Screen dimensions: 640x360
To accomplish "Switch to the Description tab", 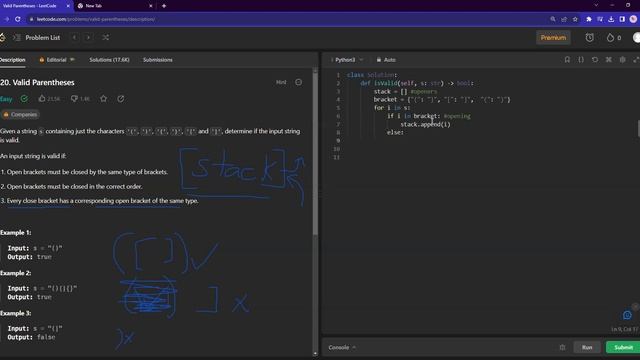I will point(12,60).
